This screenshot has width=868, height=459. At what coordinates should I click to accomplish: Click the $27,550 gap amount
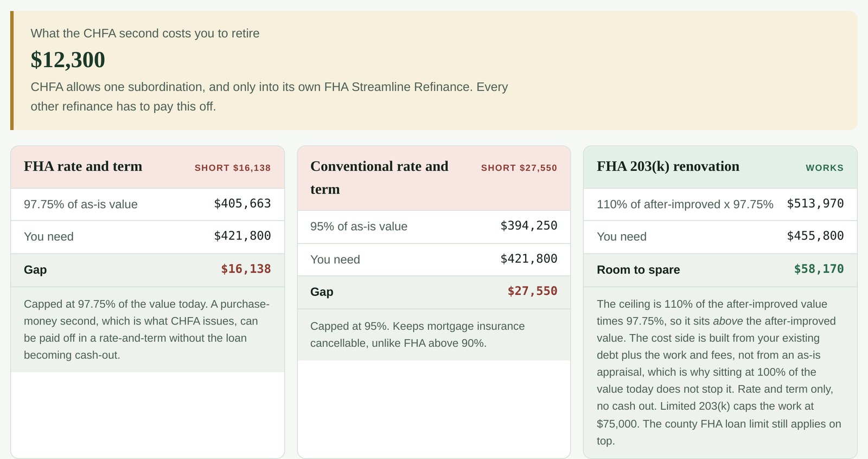coord(532,291)
